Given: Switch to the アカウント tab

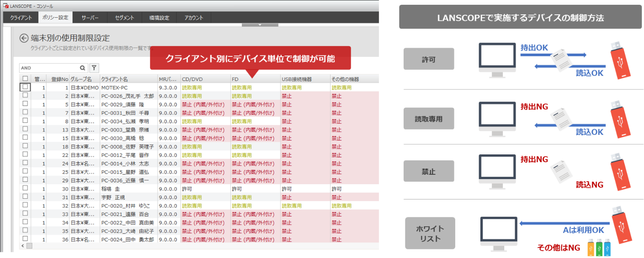Looking at the screenshot, I should pyautogui.click(x=194, y=18).
